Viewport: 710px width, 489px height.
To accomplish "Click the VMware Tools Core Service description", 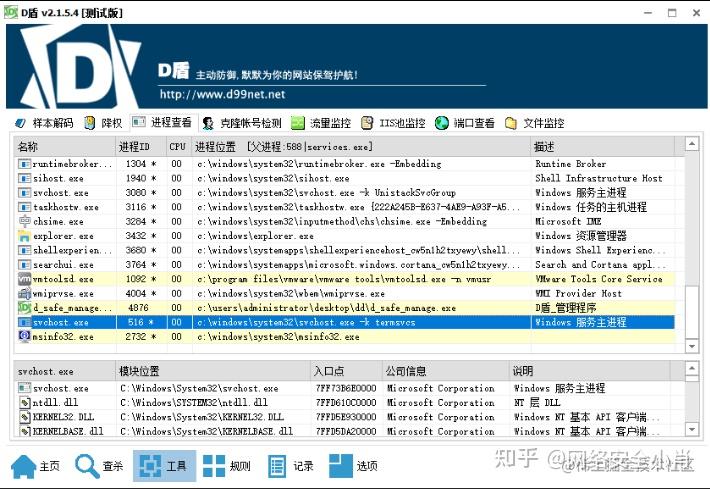I will click(x=599, y=279).
